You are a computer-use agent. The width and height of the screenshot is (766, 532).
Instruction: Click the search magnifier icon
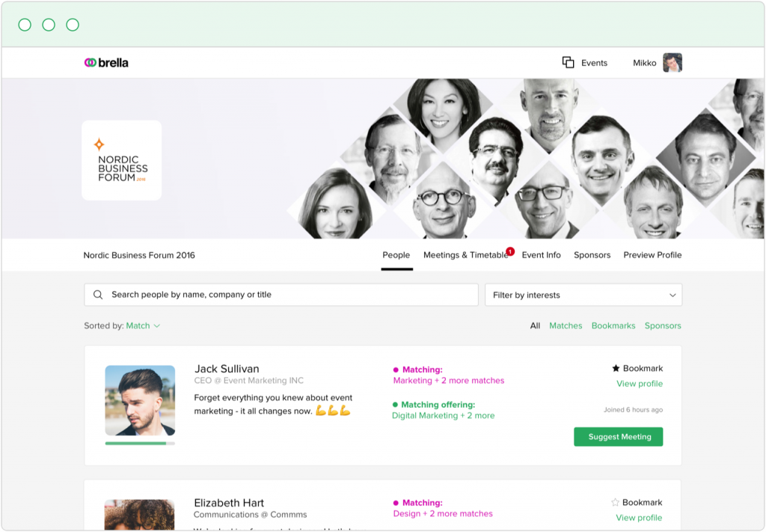98,295
